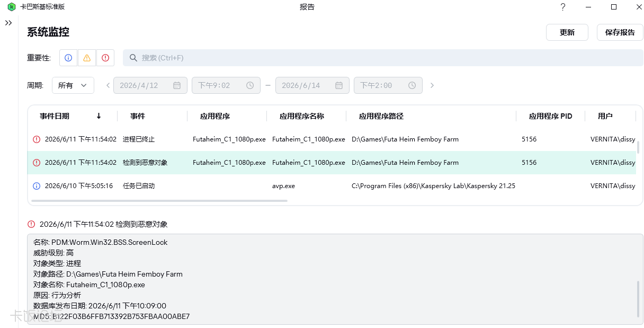
Task: Click the horizontal scrollbar of the event table
Action: point(159,201)
